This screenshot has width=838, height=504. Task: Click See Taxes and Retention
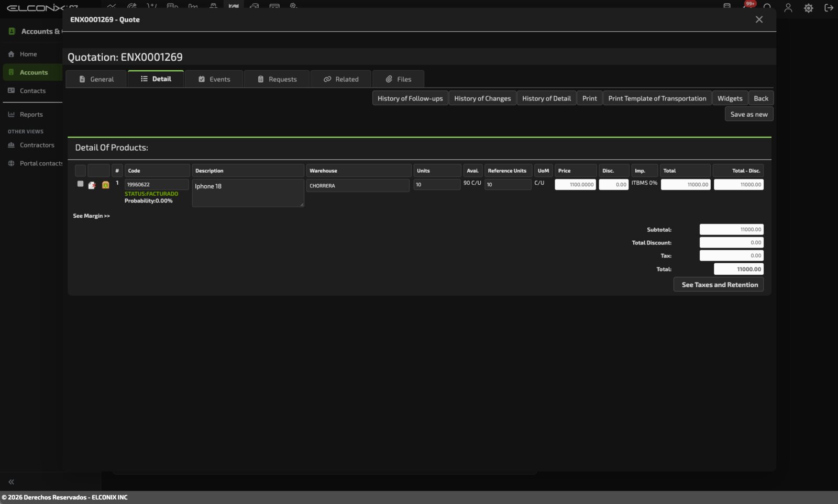[719, 285]
